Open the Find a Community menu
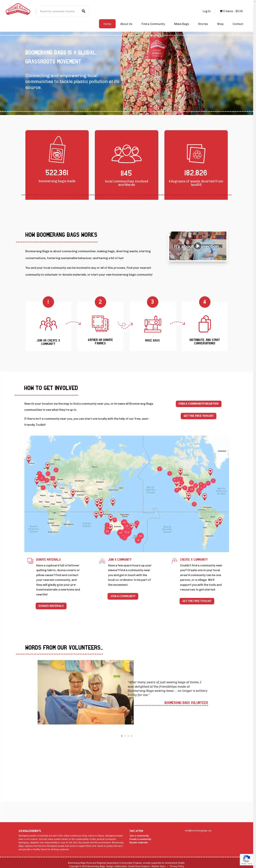 [153, 24]
